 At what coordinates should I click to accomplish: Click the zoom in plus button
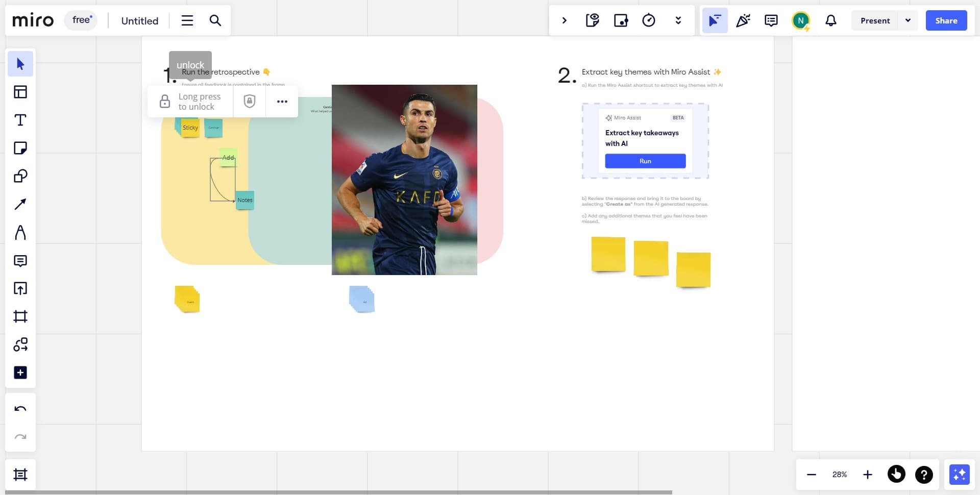click(867, 475)
